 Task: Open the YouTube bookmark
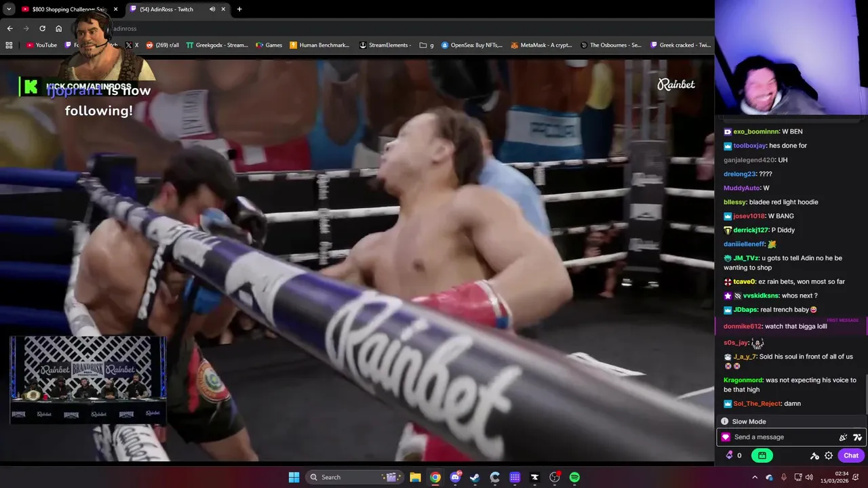click(x=41, y=45)
